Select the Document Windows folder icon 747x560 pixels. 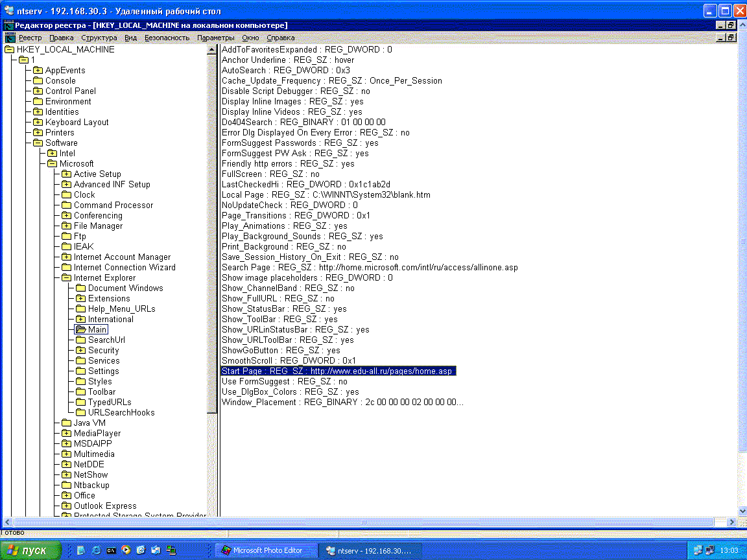(80, 288)
